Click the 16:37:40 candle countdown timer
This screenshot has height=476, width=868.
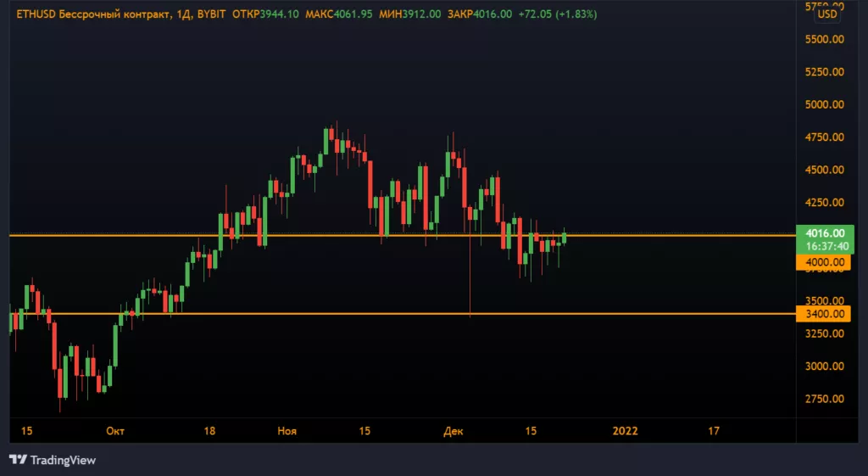[825, 246]
